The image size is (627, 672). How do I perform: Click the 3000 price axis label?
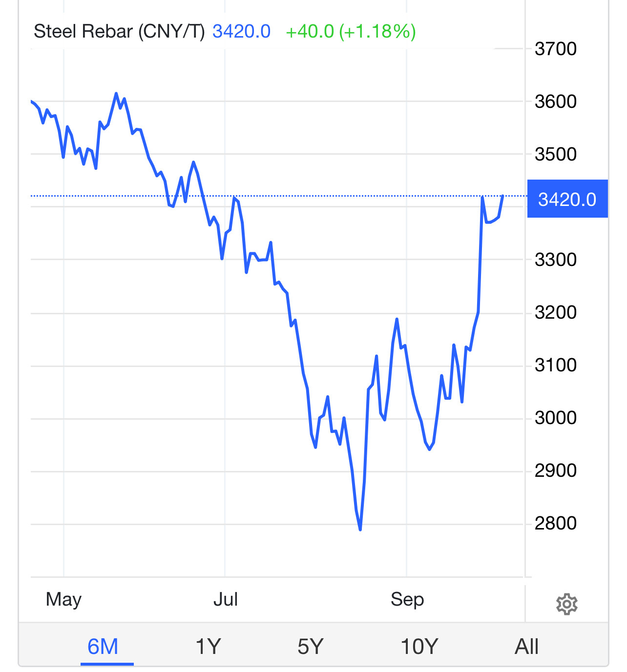point(556,418)
